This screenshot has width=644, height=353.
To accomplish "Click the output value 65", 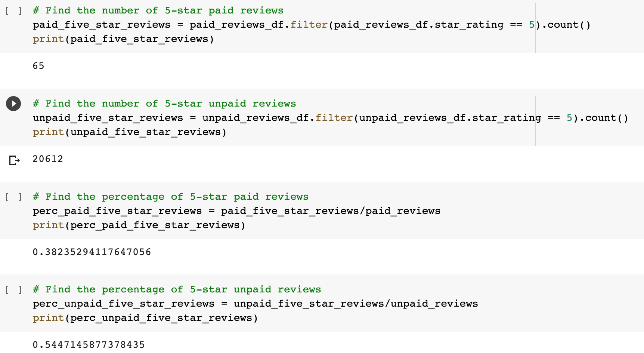I will click(38, 66).
